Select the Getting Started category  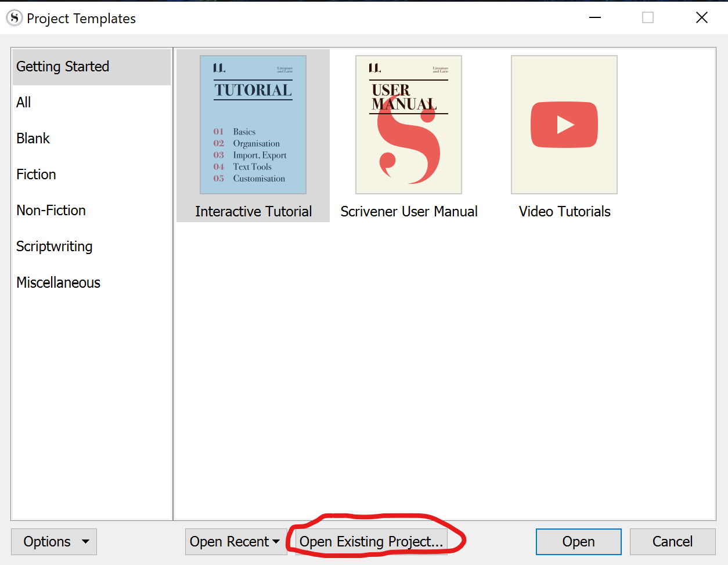pyautogui.click(x=63, y=67)
